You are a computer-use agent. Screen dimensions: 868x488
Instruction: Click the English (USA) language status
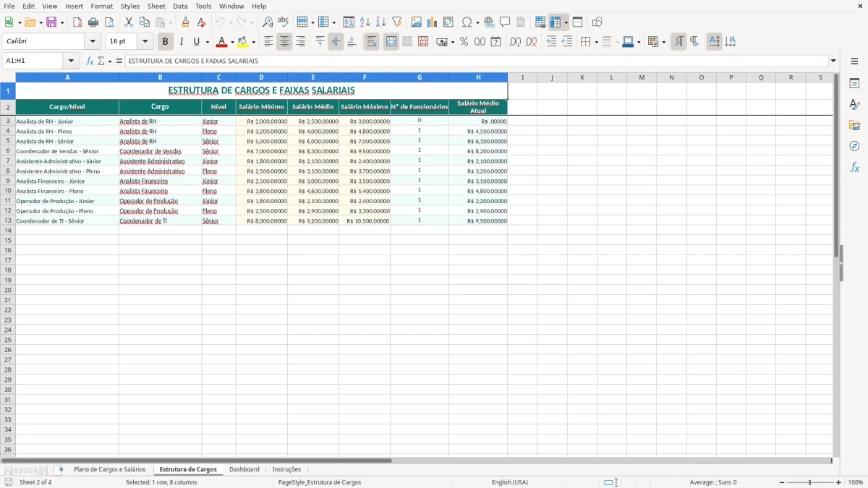tap(510, 482)
